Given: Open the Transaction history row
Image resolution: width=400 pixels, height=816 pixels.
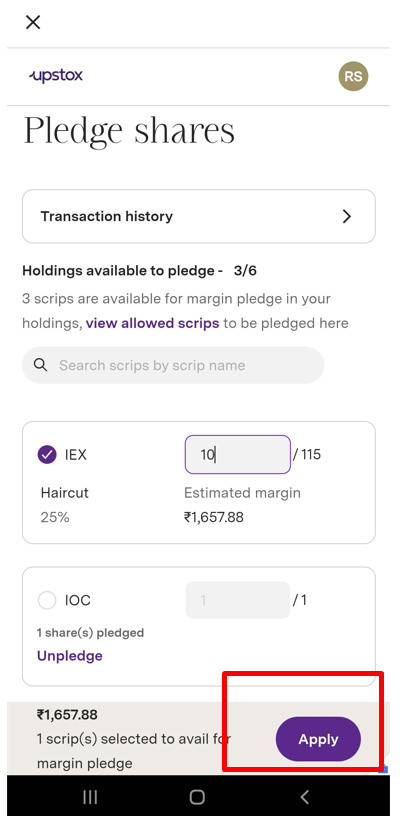Looking at the screenshot, I should click(x=199, y=216).
